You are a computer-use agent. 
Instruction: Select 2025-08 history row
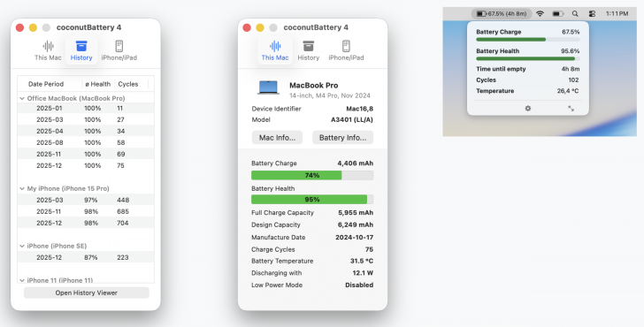pyautogui.click(x=86, y=143)
